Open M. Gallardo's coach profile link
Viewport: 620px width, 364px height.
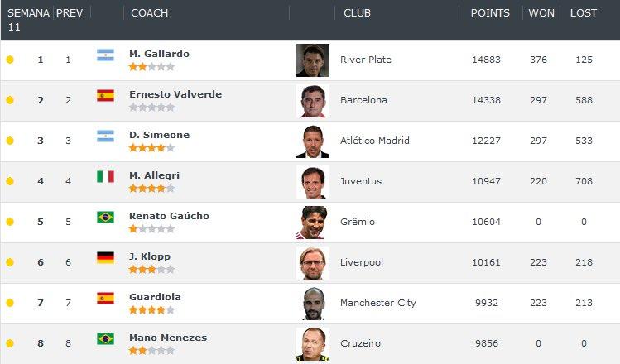(159, 54)
